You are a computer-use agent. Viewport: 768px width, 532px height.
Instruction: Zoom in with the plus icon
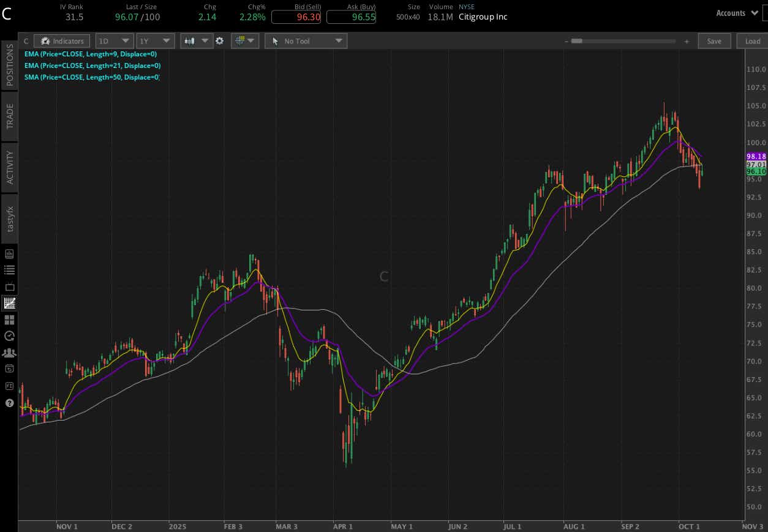pyautogui.click(x=687, y=41)
